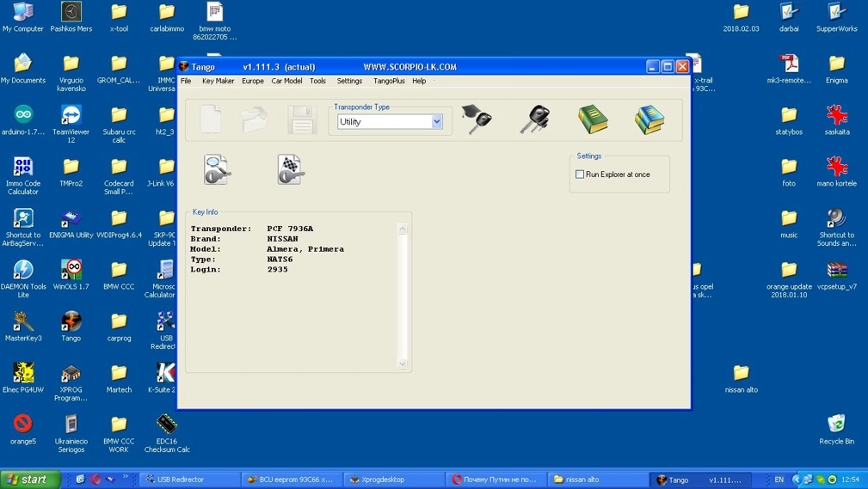
Task: Click the EN language indicator in tray
Action: pyautogui.click(x=779, y=480)
